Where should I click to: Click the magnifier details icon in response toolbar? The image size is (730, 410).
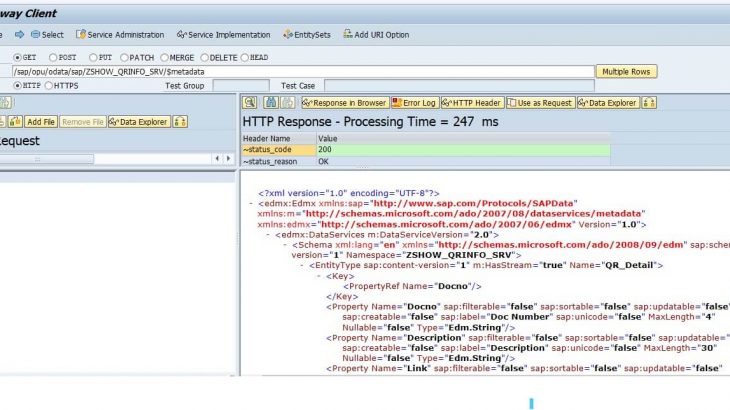click(x=250, y=102)
